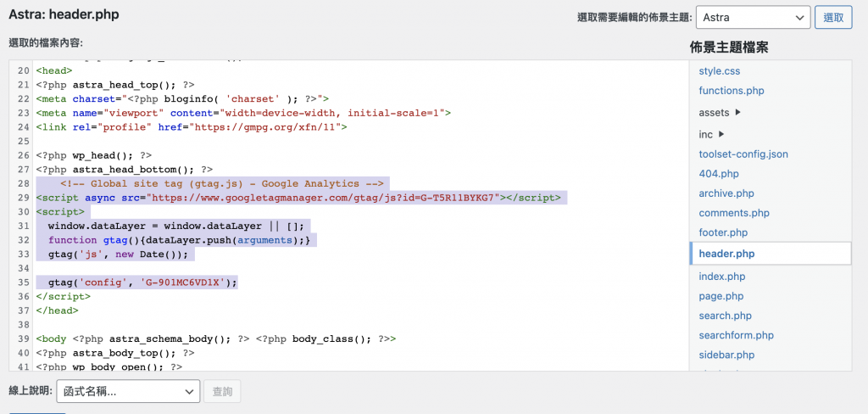Open style.css in theme files
Image resolution: width=868 pixels, height=414 pixels.
click(719, 71)
